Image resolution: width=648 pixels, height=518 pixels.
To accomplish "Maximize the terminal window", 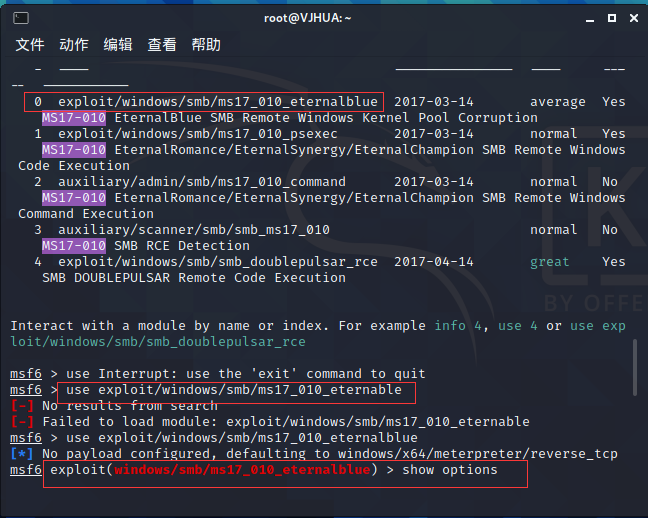I will tap(612, 18).
